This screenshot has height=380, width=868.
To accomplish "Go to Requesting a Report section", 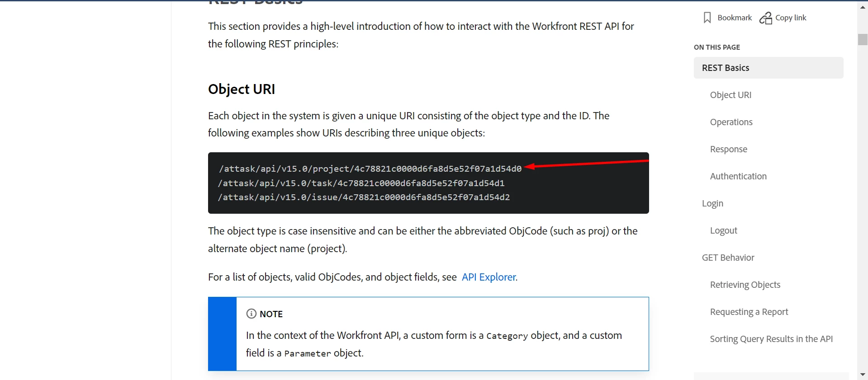I will pos(749,312).
